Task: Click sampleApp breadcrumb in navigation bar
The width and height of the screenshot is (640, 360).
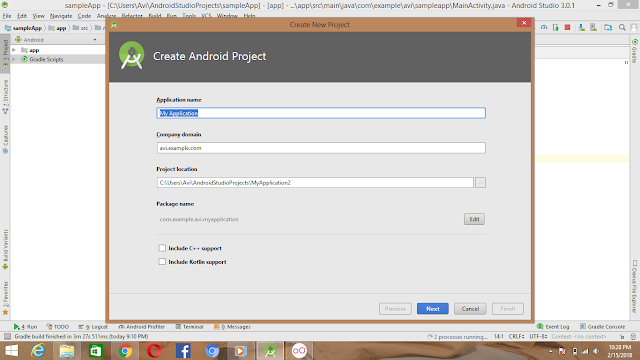Action: point(23,28)
